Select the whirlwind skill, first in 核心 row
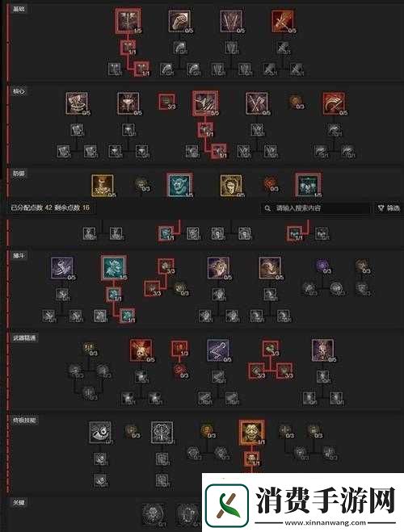The height and width of the screenshot is (532, 404). coord(77,103)
